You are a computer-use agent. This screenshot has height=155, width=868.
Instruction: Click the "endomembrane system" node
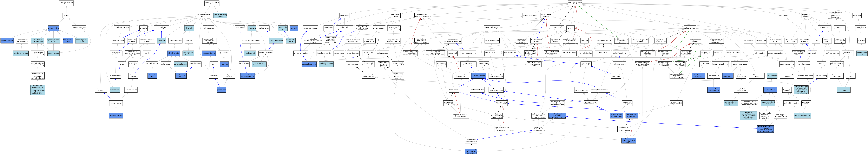[x=101, y=90]
